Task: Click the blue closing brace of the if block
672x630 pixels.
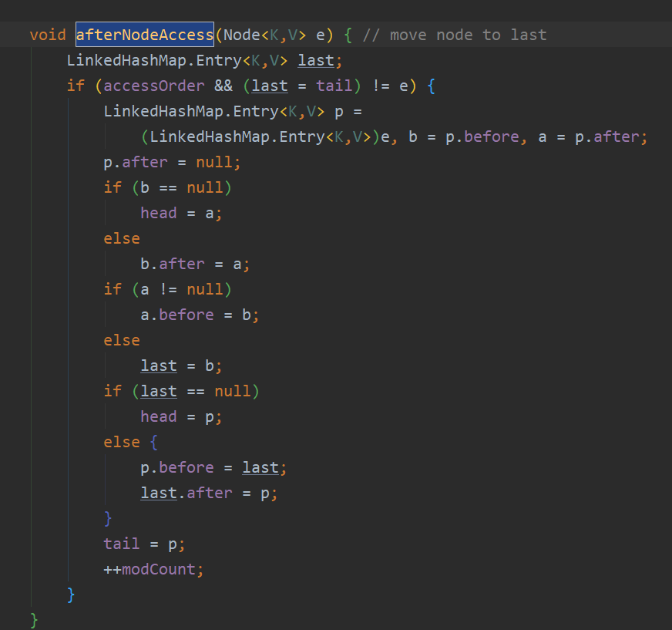Action: 71,595
